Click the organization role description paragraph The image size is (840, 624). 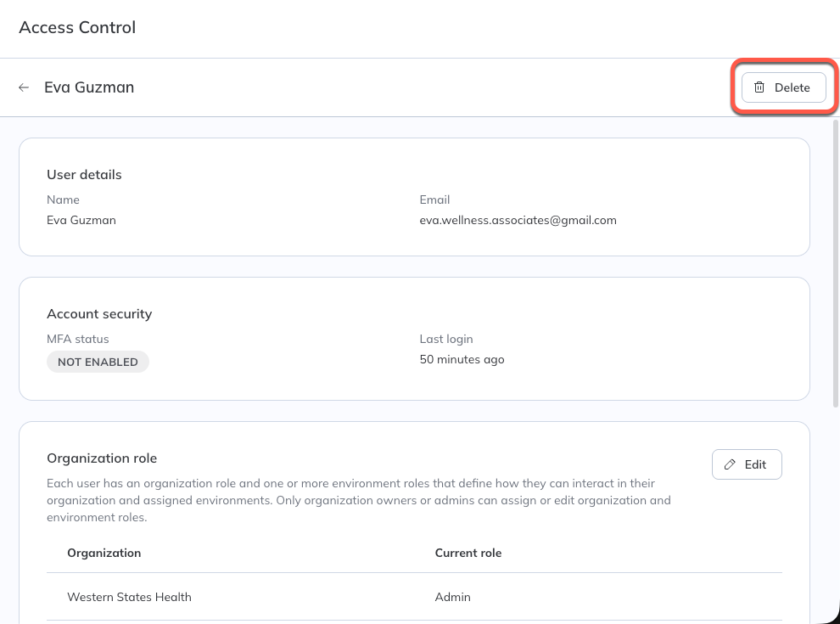tap(358, 500)
